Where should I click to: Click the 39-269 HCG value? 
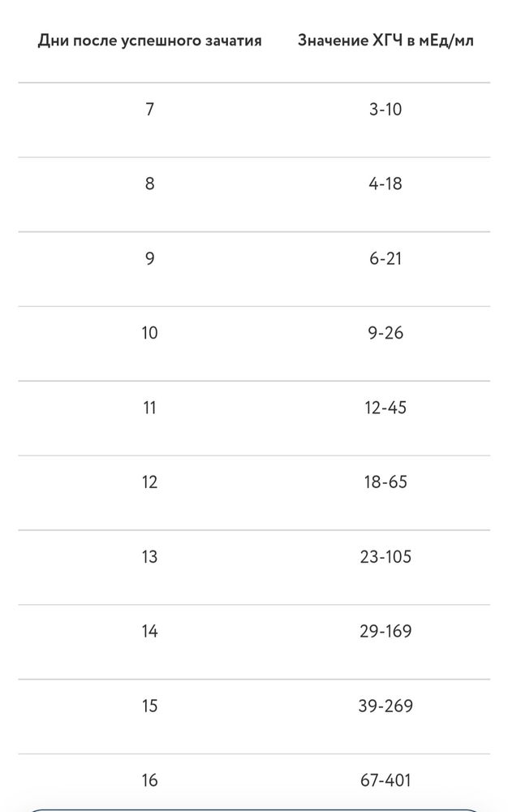385,706
